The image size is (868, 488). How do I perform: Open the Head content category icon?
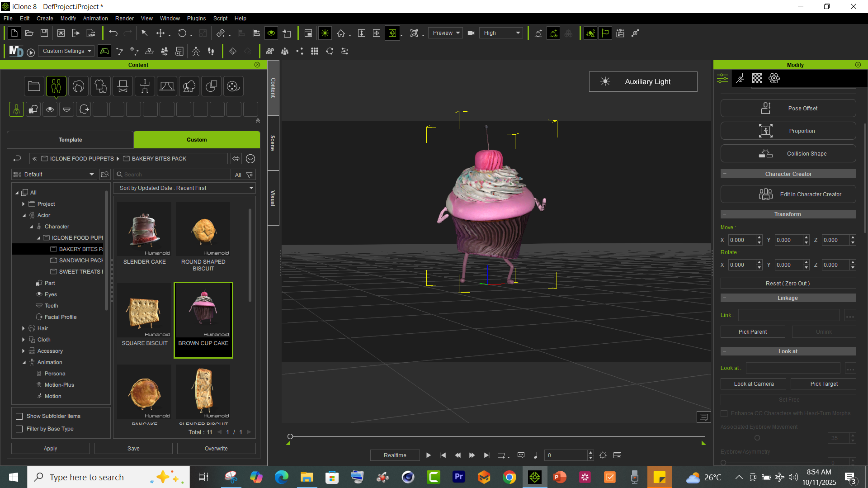tap(78, 86)
